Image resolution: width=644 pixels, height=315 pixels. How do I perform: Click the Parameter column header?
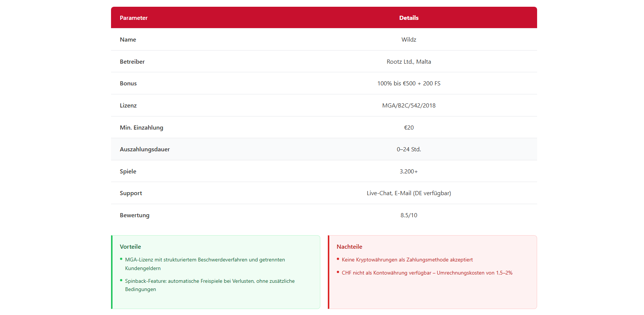[134, 18]
